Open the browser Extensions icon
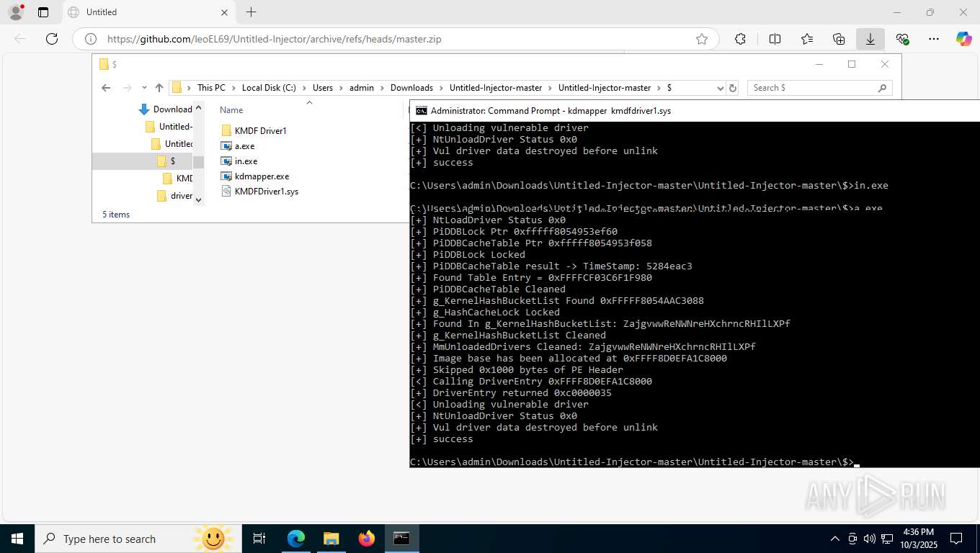 click(740, 39)
